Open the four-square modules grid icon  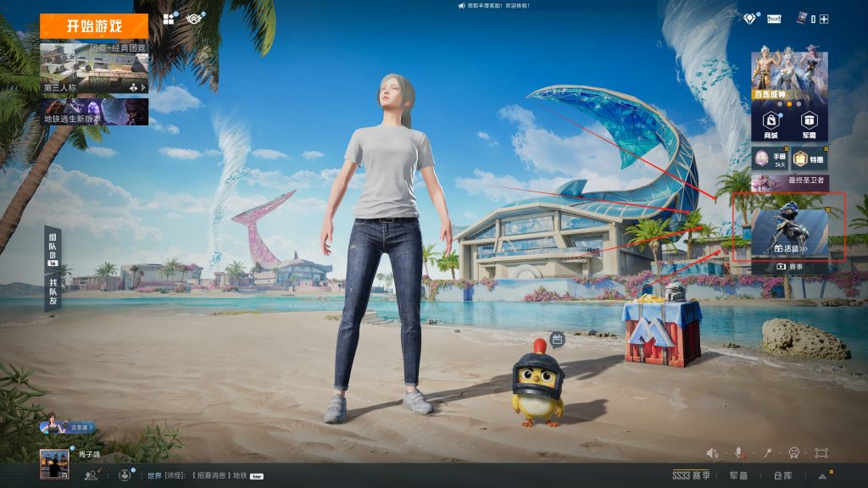click(169, 19)
